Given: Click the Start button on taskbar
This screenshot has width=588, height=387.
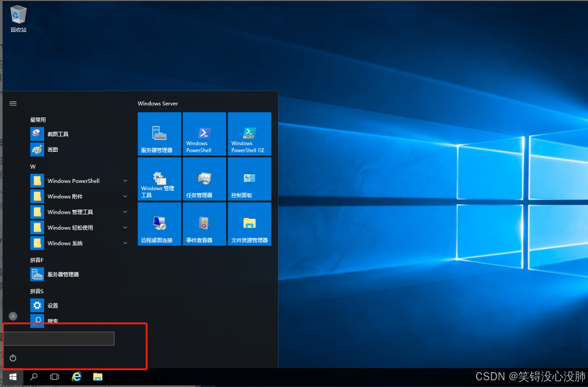Looking at the screenshot, I should pyautogui.click(x=13, y=377).
